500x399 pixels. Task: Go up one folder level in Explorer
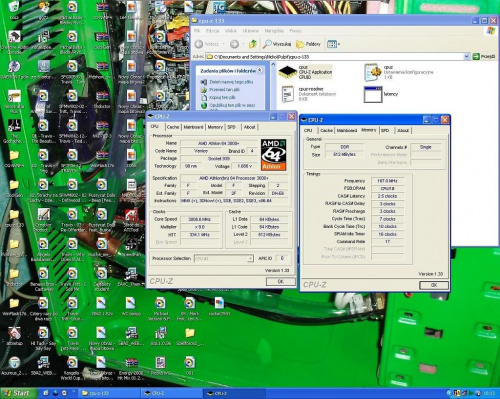point(253,44)
